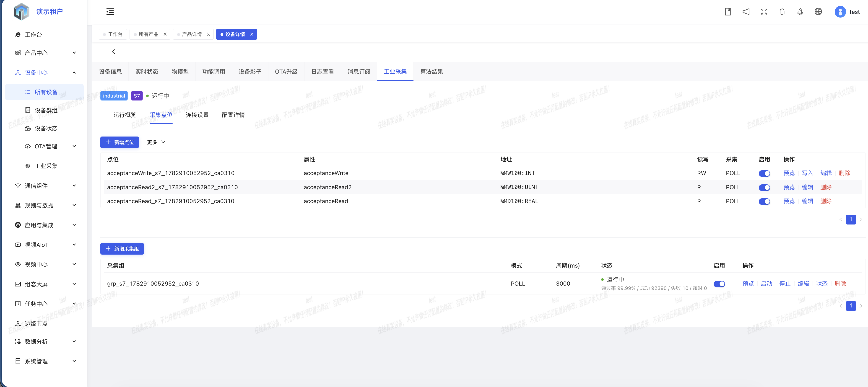The height and width of the screenshot is (387, 868).
Task: Click 删除 for grp_s7 collection group
Action: coord(840,284)
